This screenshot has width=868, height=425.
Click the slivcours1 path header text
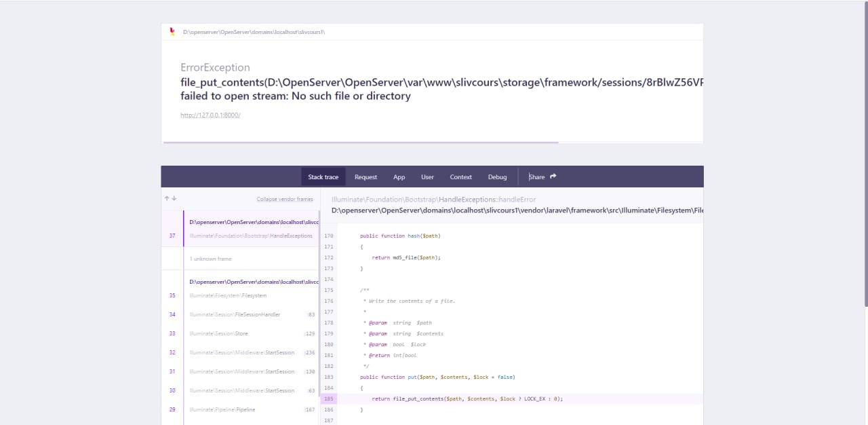[254, 32]
